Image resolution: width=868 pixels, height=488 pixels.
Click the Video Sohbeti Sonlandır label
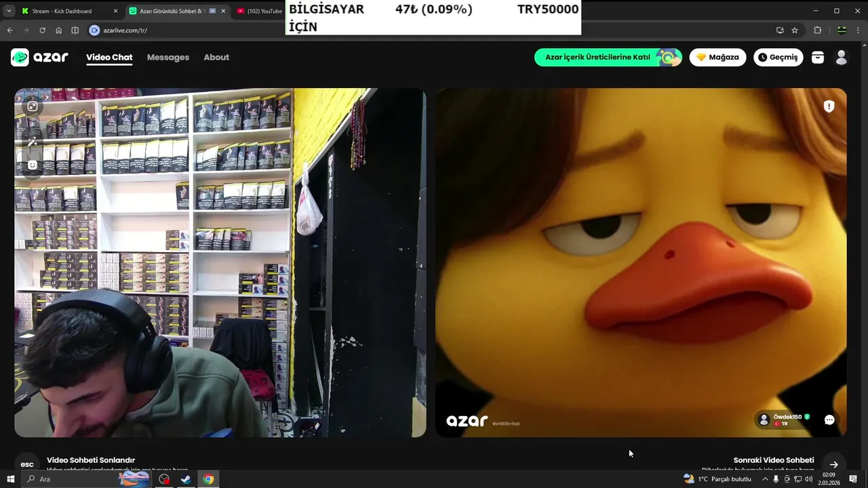click(91, 460)
